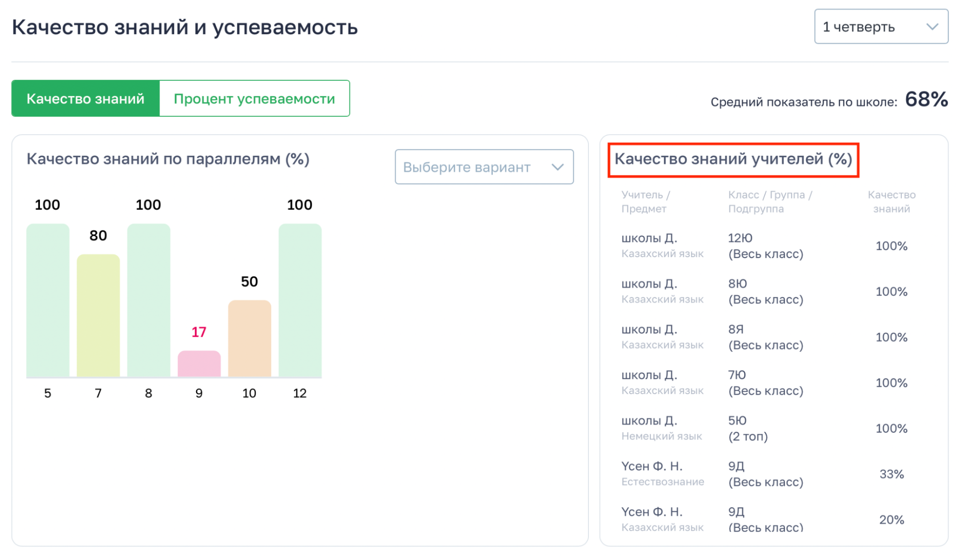961x560 pixels.
Task: Click the yellow bar with value 80
Action: click(98, 315)
